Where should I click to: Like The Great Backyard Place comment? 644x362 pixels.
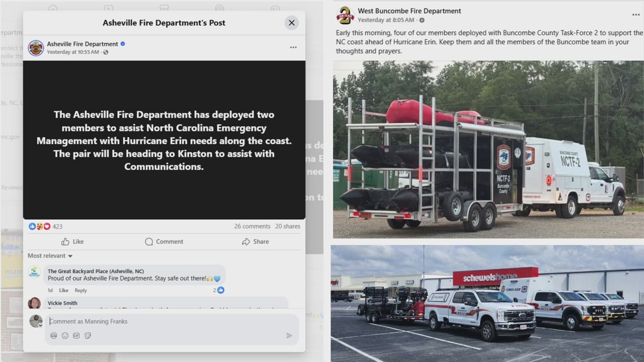point(64,290)
